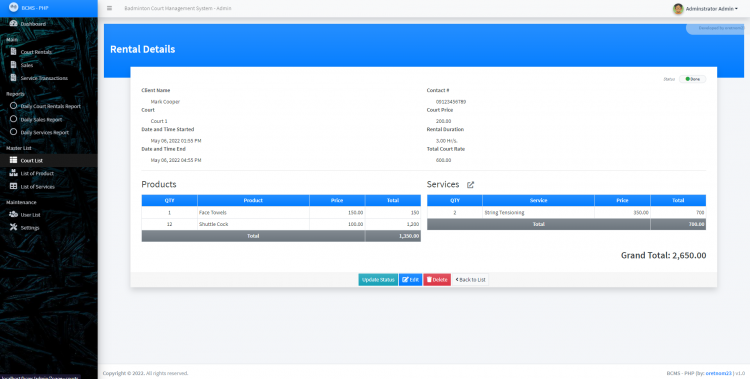Click the Update Status button

[378, 279]
